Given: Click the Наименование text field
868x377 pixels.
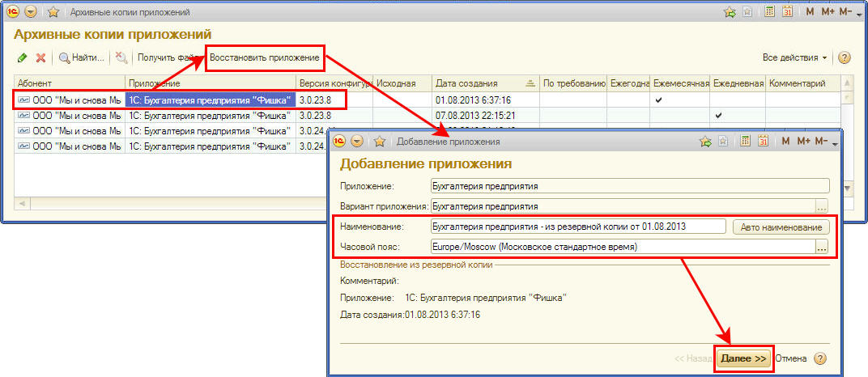Looking at the screenshot, I should click(578, 227).
